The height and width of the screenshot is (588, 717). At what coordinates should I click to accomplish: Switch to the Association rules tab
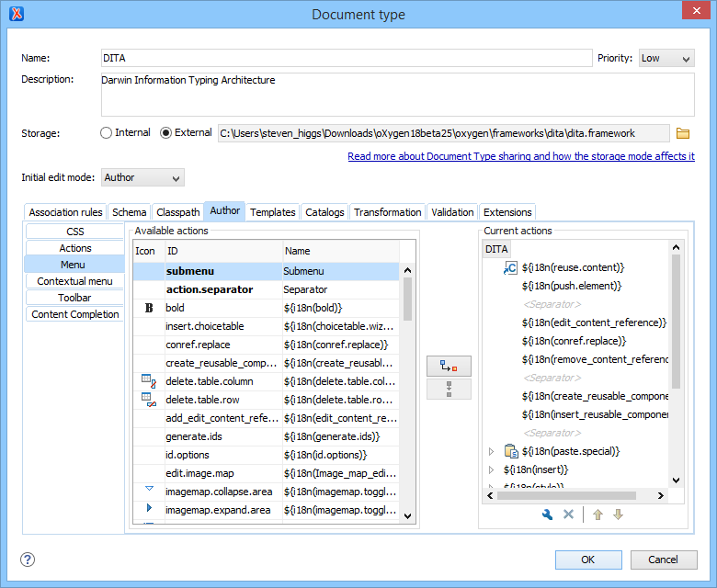pos(65,212)
